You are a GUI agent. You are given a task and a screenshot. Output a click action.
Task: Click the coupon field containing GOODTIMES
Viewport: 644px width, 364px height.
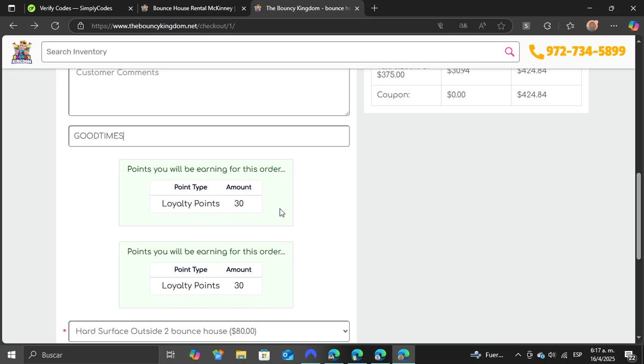click(x=209, y=136)
